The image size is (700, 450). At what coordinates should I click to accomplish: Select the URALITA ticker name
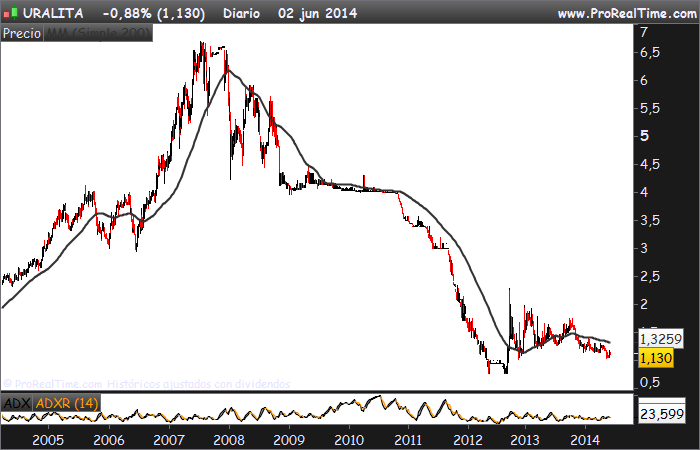(x=53, y=13)
